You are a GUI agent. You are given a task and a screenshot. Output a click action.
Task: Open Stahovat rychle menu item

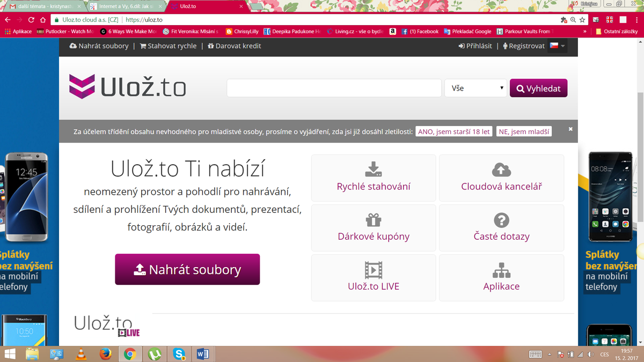pos(167,46)
